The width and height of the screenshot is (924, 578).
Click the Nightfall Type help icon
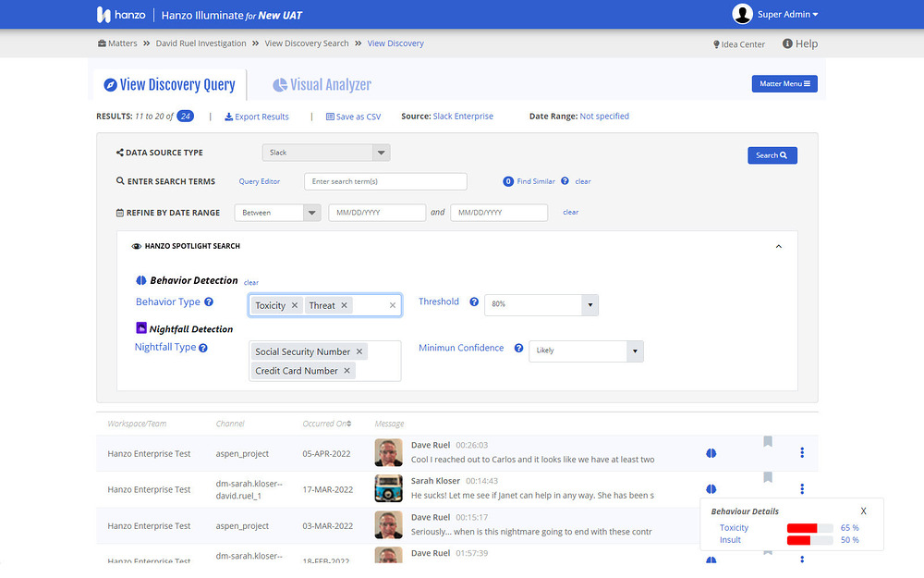coord(202,348)
